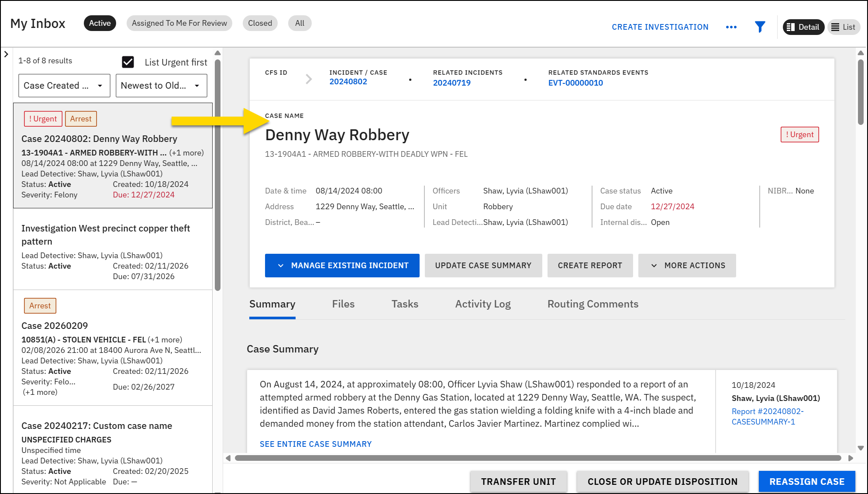The height and width of the screenshot is (494, 868).
Task: Click See Entire Case Summary
Action: point(315,444)
